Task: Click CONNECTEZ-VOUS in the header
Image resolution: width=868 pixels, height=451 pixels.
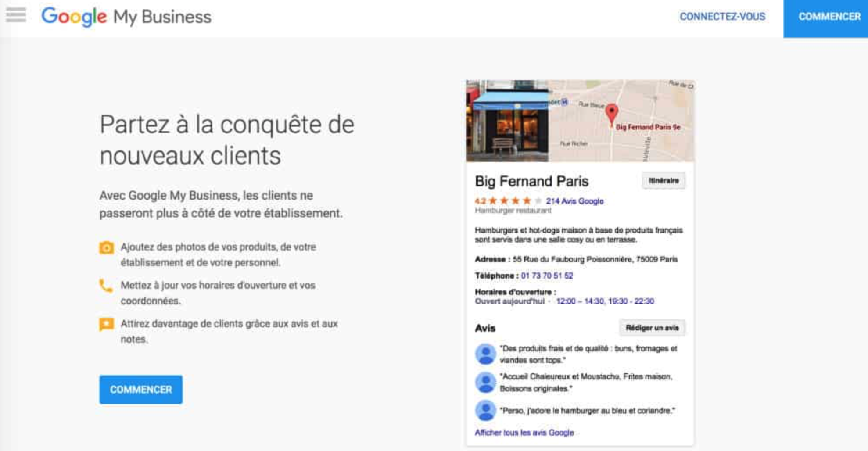Action: point(722,17)
